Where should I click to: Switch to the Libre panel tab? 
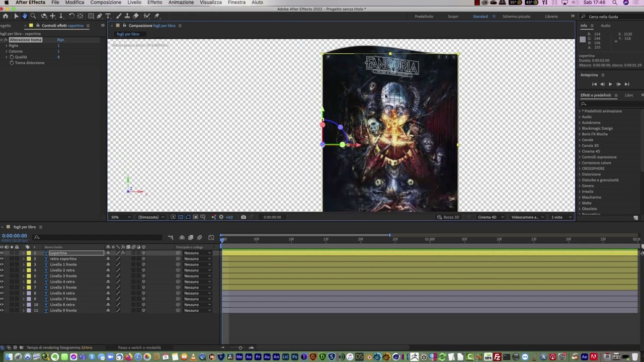(629, 95)
